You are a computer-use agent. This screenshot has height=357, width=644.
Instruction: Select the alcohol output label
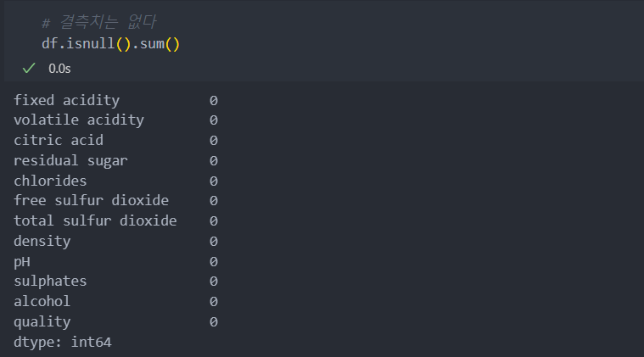click(42, 302)
